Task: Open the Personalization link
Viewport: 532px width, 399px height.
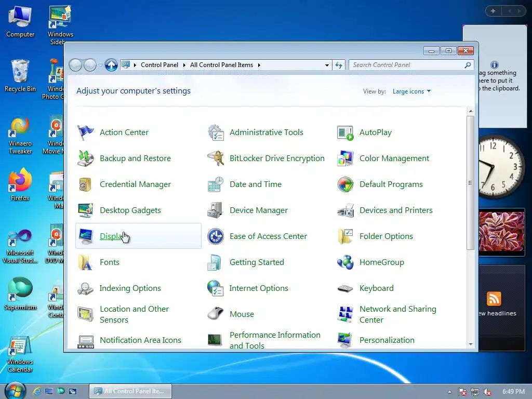Action: tap(387, 340)
